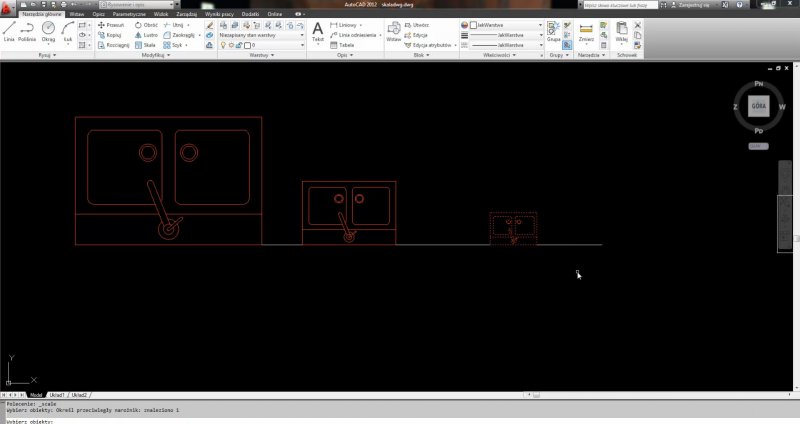Toggle the layer lightbulb on/off icon
The height and width of the screenshot is (424, 800).
tap(224, 45)
